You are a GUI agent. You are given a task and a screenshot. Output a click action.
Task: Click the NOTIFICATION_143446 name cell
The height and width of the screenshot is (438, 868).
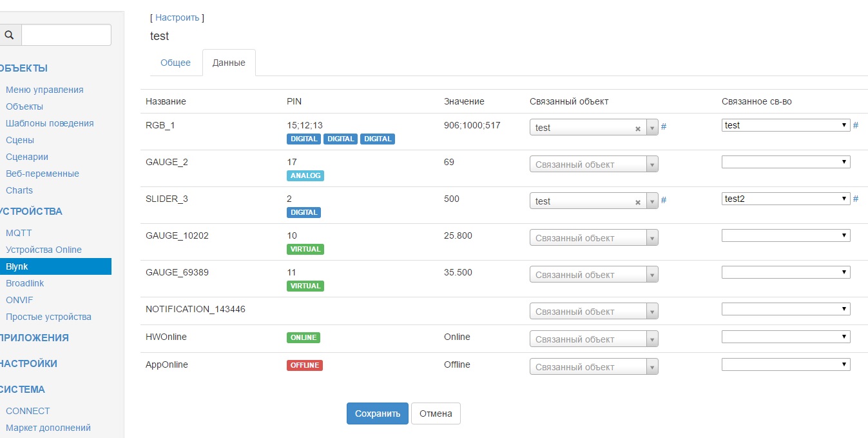(195, 309)
